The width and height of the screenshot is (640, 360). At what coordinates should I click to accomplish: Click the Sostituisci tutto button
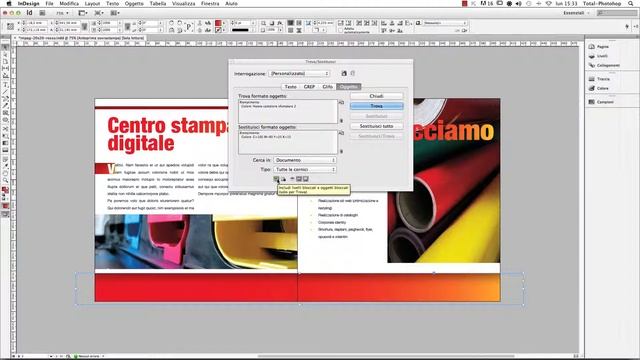376,126
